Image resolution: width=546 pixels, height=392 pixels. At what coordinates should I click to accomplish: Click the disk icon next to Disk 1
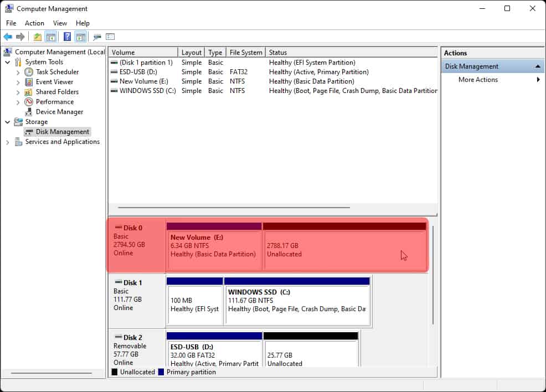[x=119, y=282]
